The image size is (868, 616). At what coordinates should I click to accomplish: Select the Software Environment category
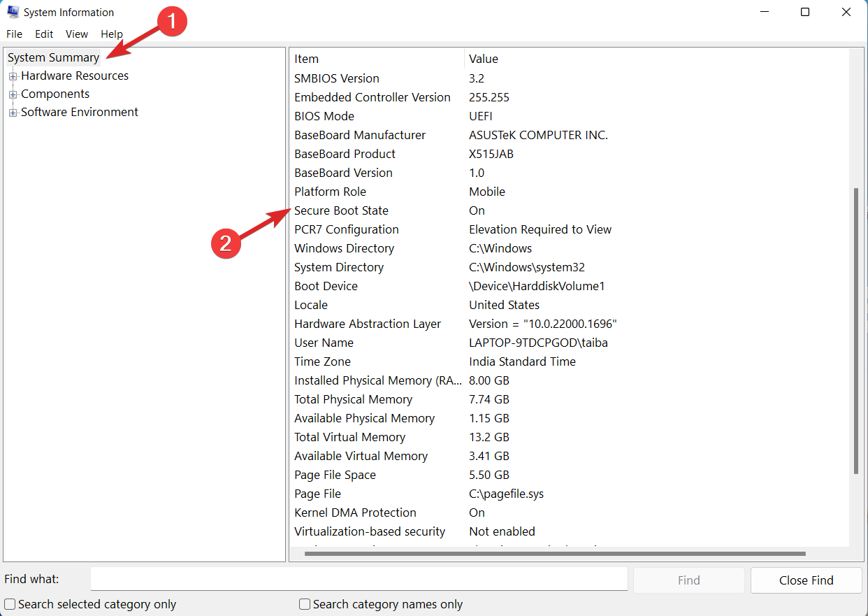coord(80,112)
